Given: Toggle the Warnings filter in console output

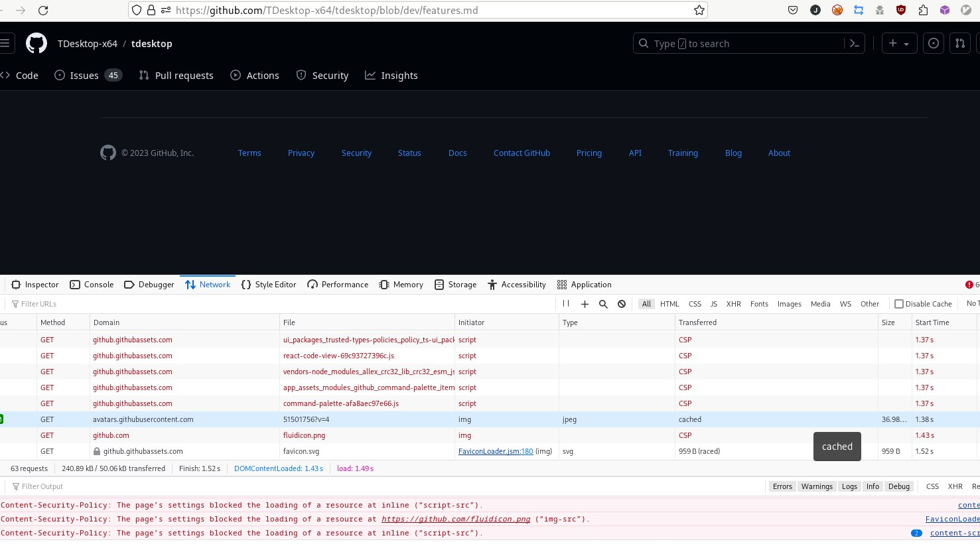Looking at the screenshot, I should click(817, 486).
